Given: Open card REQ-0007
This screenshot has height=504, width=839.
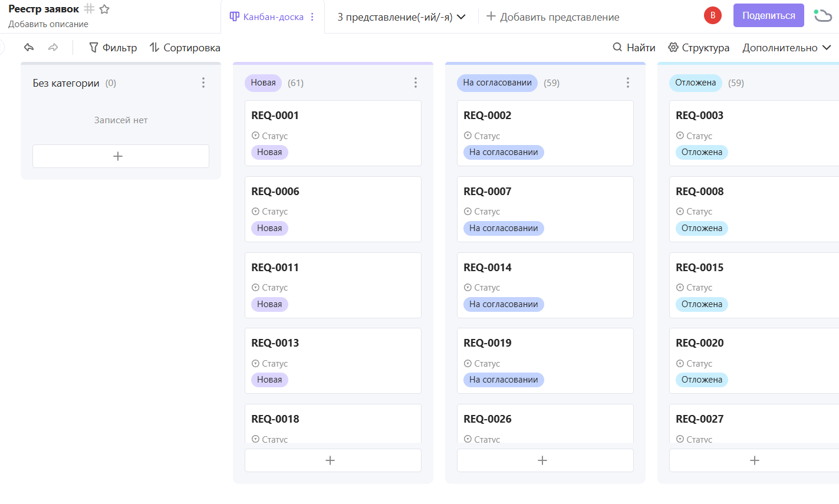Looking at the screenshot, I should point(545,209).
